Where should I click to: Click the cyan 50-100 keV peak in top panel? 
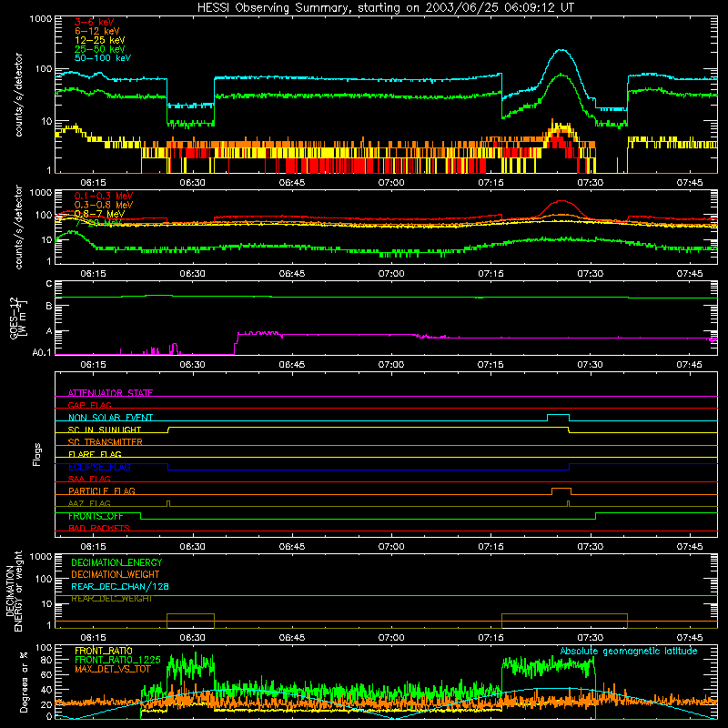click(561, 50)
